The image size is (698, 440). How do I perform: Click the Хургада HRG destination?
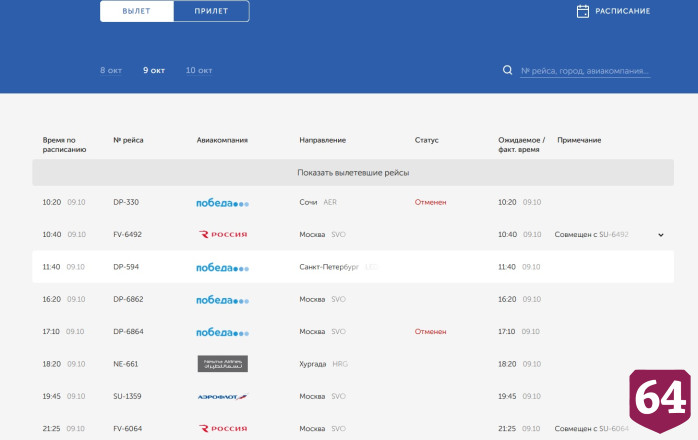click(324, 364)
